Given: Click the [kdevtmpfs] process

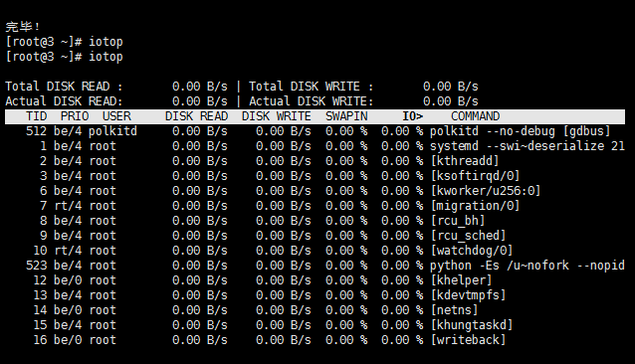Looking at the screenshot, I should [x=468, y=295].
